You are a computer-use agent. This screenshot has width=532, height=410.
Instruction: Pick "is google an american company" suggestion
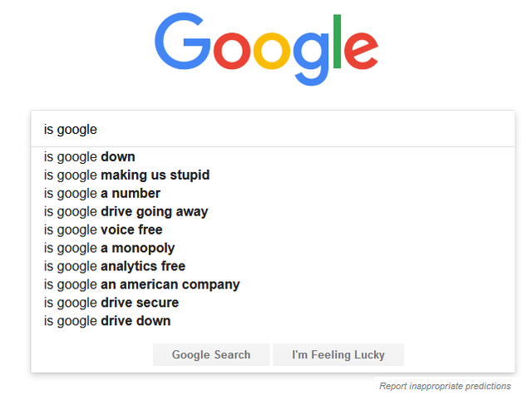tap(141, 285)
